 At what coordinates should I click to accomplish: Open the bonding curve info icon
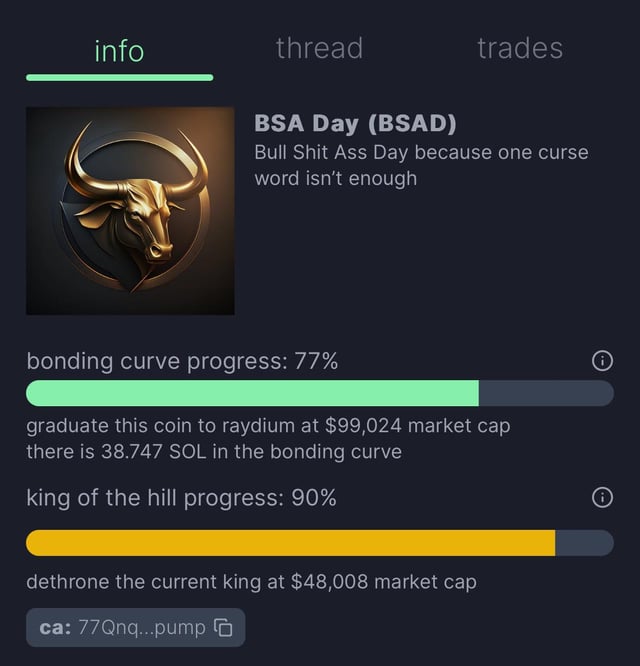[602, 361]
